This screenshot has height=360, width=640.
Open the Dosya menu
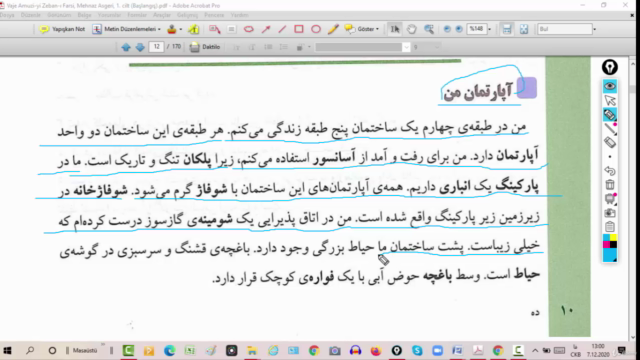pos(7,15)
